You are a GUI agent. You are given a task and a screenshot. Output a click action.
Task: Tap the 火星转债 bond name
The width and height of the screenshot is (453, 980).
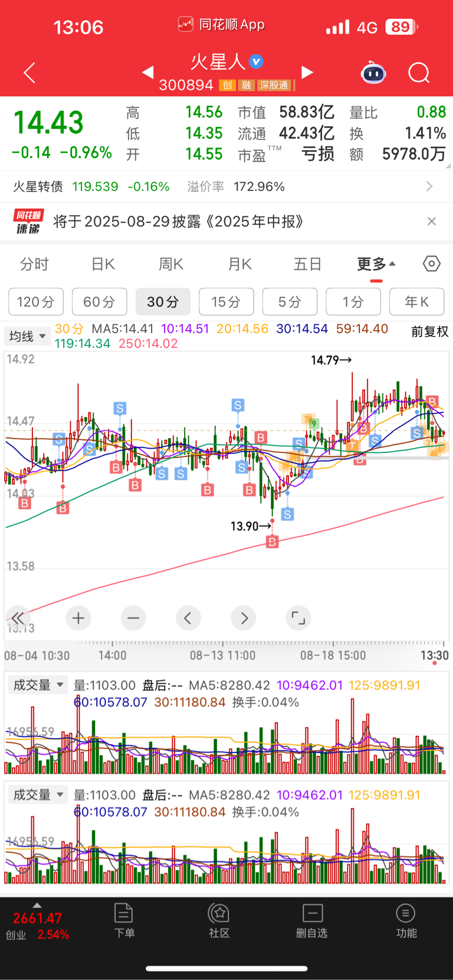pyautogui.click(x=38, y=186)
